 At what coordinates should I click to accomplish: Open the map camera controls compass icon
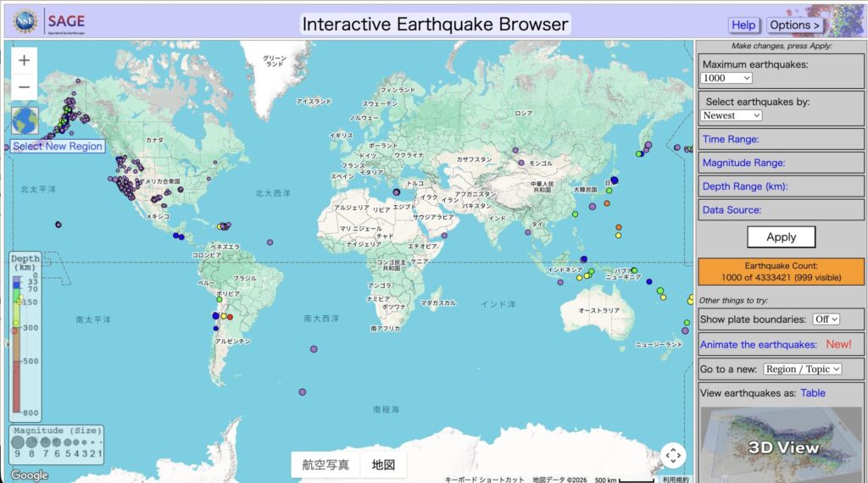pos(673,455)
